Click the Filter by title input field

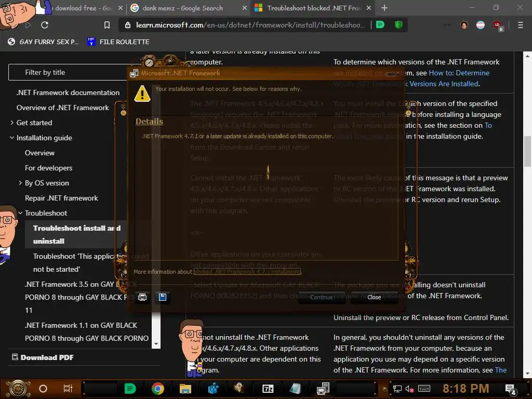tap(68, 72)
